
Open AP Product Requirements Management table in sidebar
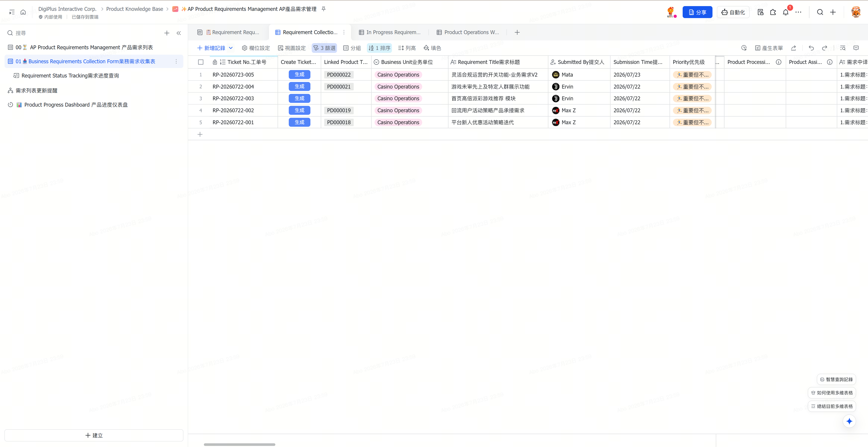click(x=94, y=47)
